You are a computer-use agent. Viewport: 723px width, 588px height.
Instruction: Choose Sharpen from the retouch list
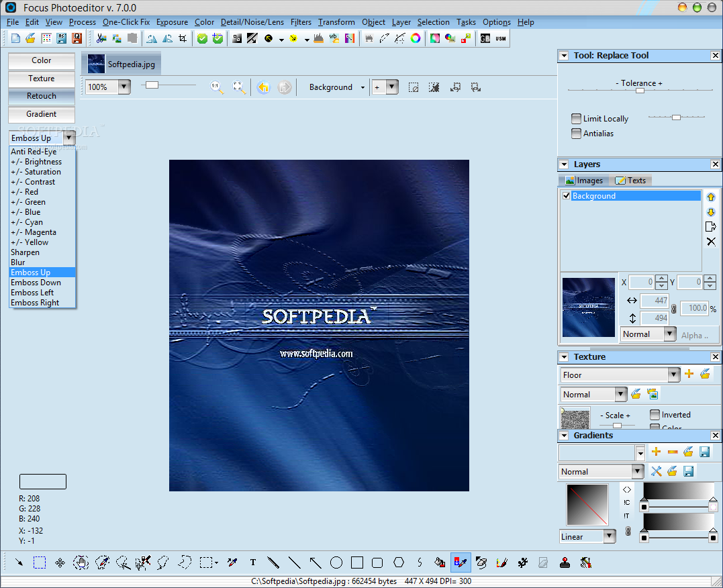point(42,252)
